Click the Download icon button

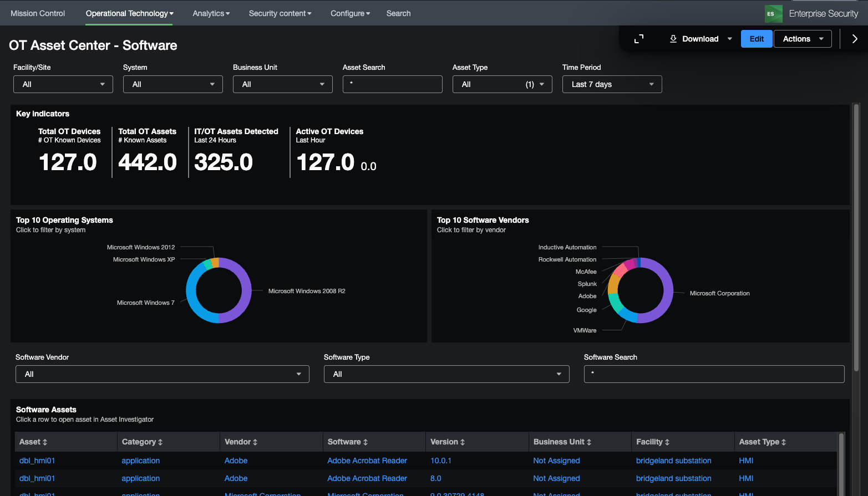(673, 39)
